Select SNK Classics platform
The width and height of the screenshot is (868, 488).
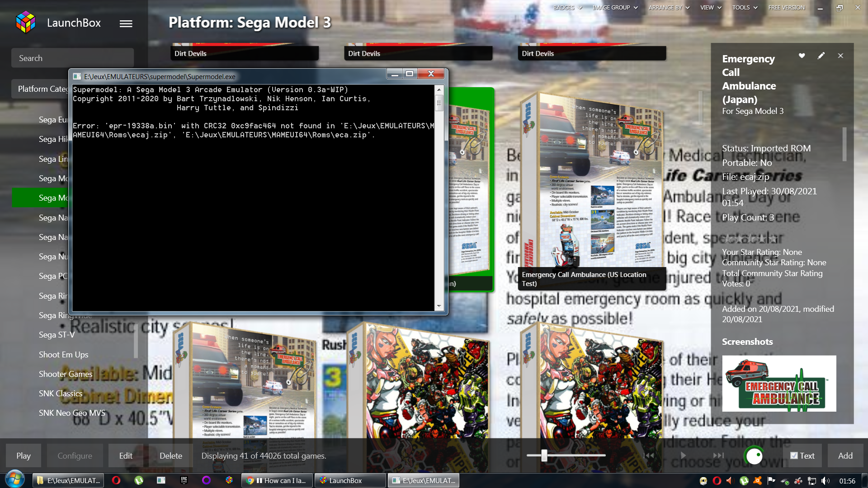[x=61, y=394]
